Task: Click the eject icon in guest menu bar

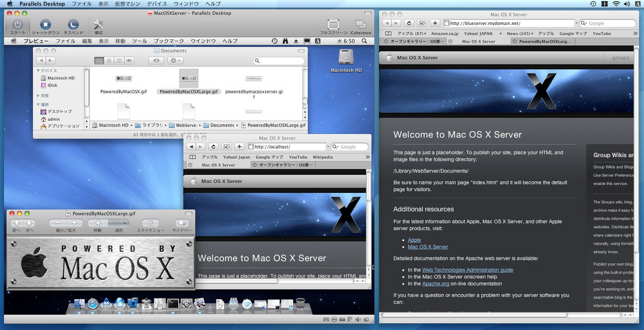Action: pos(296,41)
